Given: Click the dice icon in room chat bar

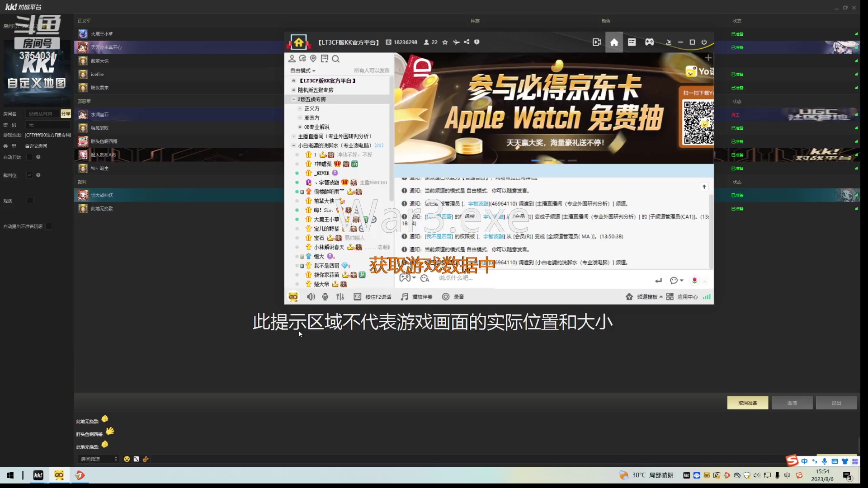Looking at the screenshot, I should 136,459.
